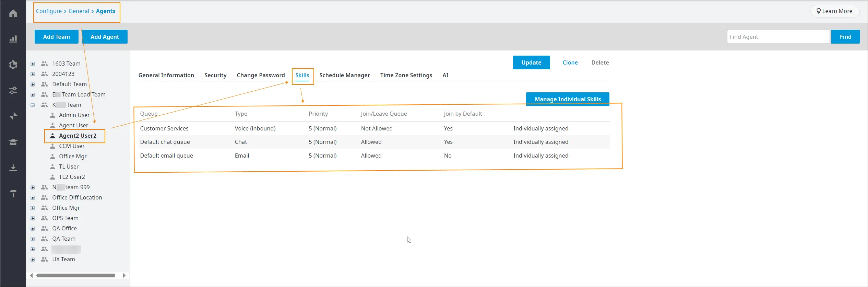Expand the QA Office team node
This screenshot has height=287, width=868.
pyautogui.click(x=33, y=229)
